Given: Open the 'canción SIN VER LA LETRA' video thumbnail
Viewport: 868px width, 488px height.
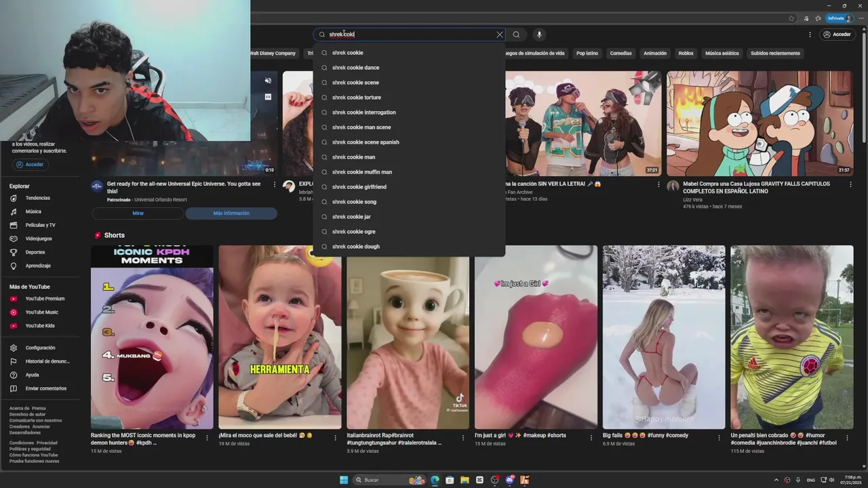Looking at the screenshot, I should (583, 123).
